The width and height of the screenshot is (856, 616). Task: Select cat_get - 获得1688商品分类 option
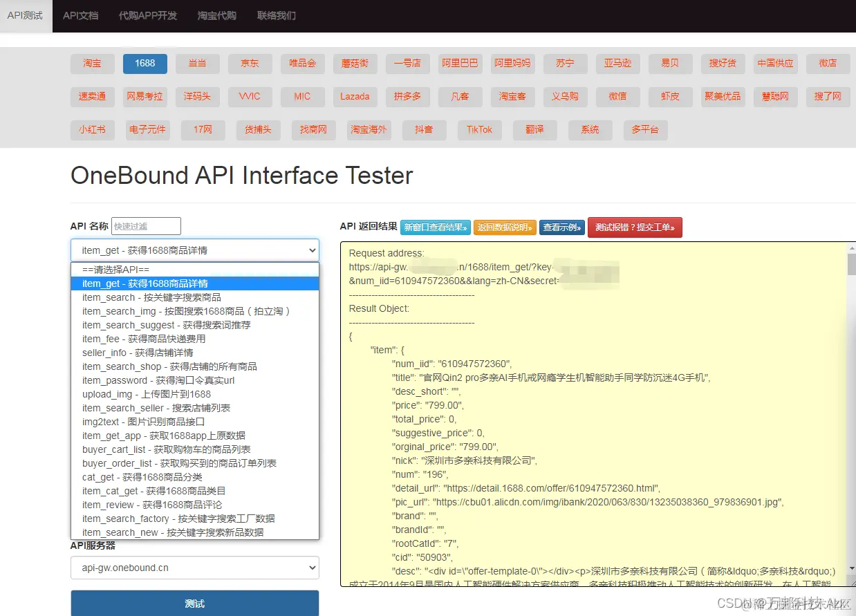[195, 477]
